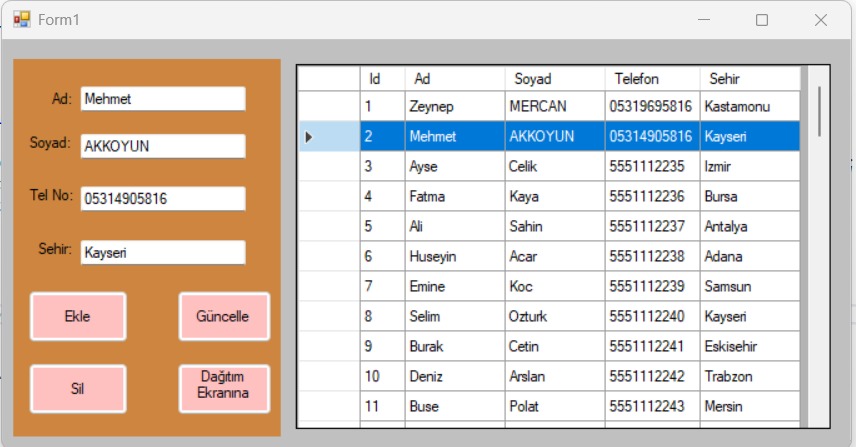Select the cell Fatma
Image resolution: width=856 pixels, height=447 pixels.
[455, 196]
